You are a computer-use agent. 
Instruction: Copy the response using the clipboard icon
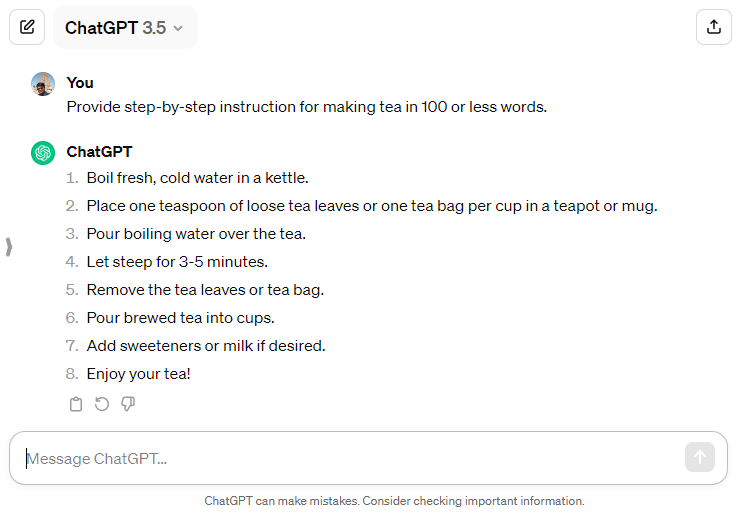[x=76, y=404]
